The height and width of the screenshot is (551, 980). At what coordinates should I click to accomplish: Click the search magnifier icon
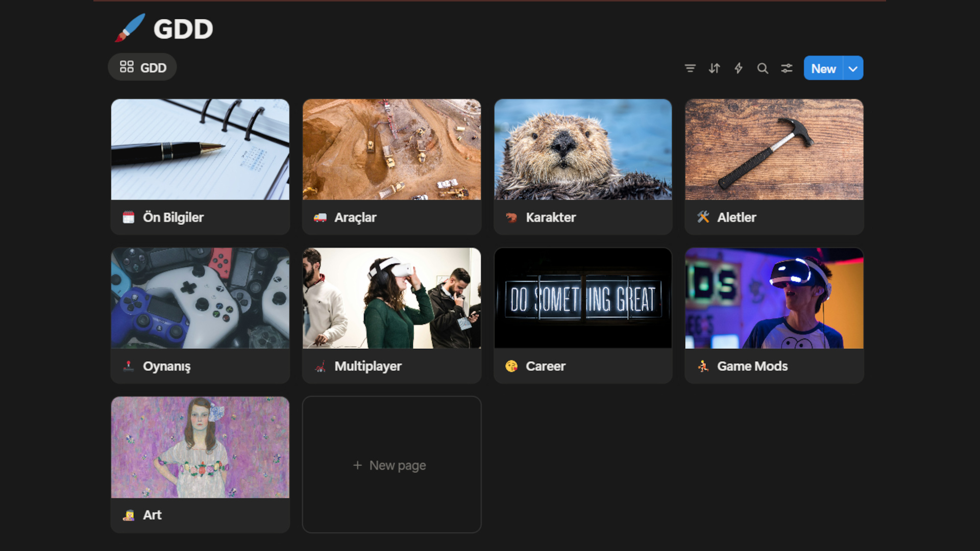point(763,68)
